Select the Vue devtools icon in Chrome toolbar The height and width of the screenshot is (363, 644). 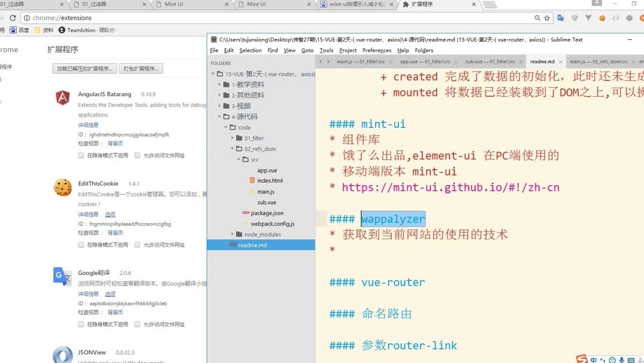(589, 18)
